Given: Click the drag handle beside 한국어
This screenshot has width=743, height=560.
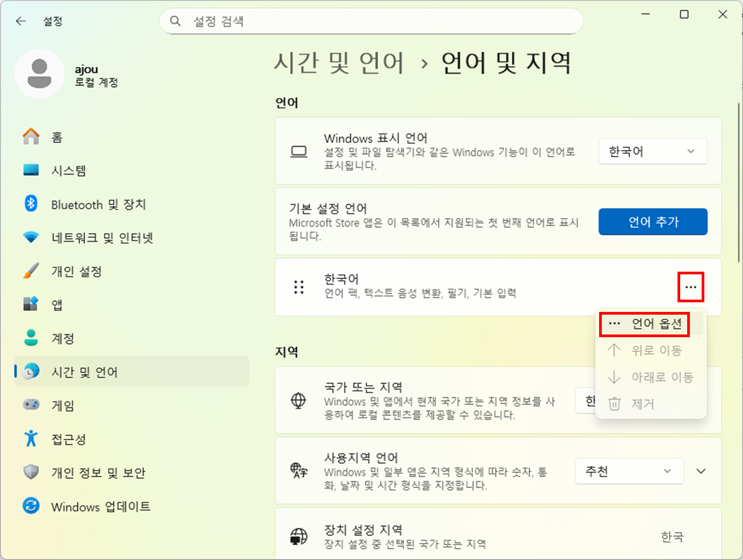Looking at the screenshot, I should pyautogui.click(x=299, y=287).
